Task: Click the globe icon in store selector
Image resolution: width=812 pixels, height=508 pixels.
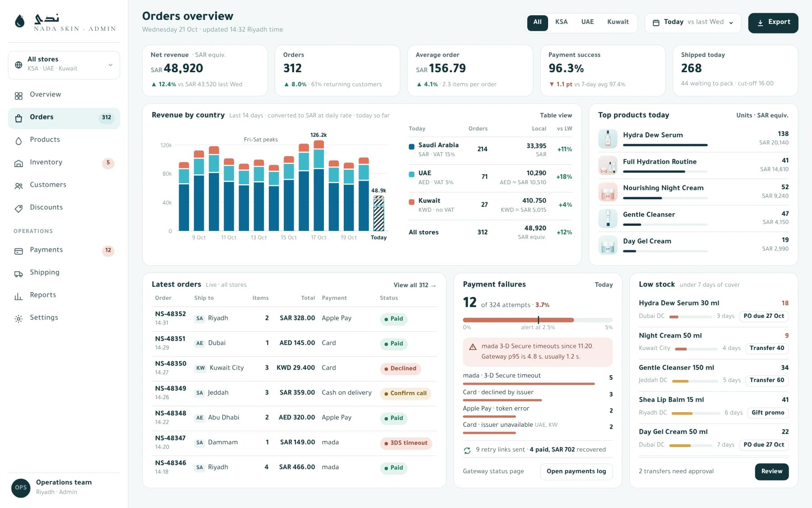Action: pyautogui.click(x=18, y=65)
